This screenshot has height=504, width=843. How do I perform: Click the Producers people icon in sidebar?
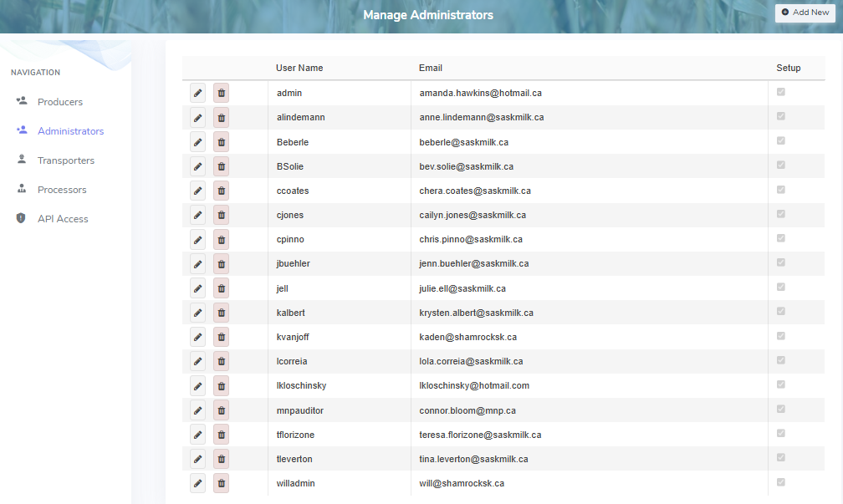click(x=21, y=100)
